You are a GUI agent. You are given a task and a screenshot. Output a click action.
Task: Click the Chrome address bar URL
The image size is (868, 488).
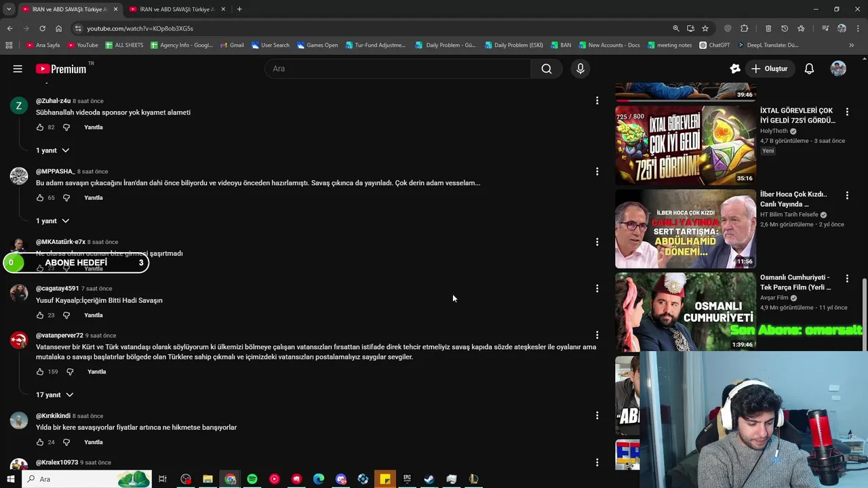(140, 28)
